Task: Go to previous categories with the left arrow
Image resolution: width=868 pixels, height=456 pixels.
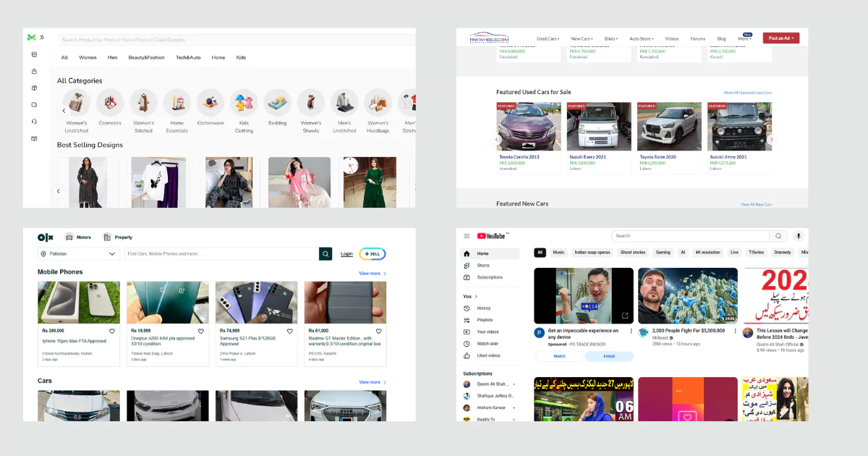Action: 64,111
